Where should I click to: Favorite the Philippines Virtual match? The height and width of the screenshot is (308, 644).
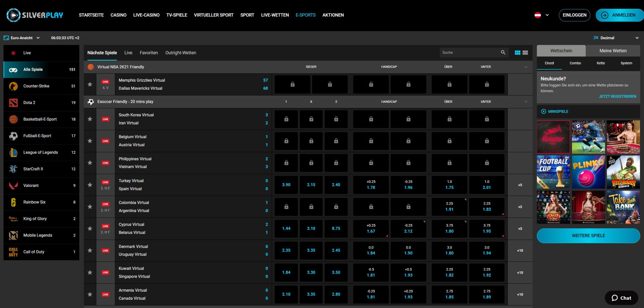90,163
